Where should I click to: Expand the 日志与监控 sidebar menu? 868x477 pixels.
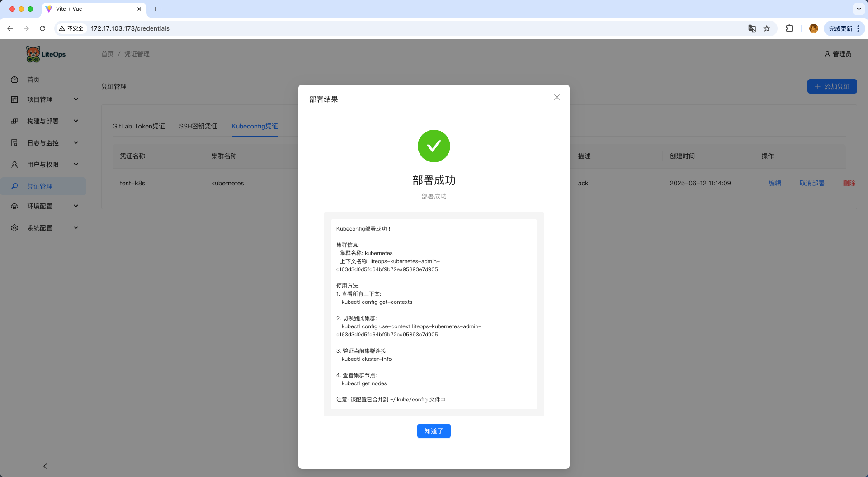[x=44, y=143]
